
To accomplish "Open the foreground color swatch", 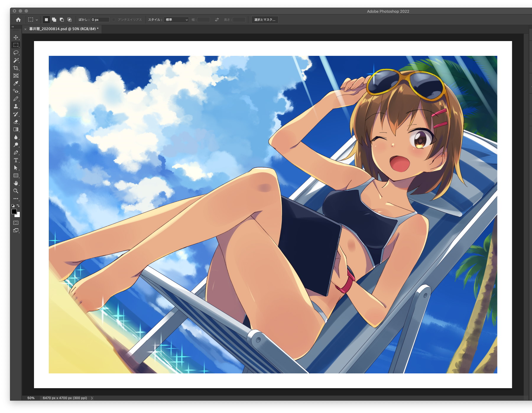I will click(14, 212).
